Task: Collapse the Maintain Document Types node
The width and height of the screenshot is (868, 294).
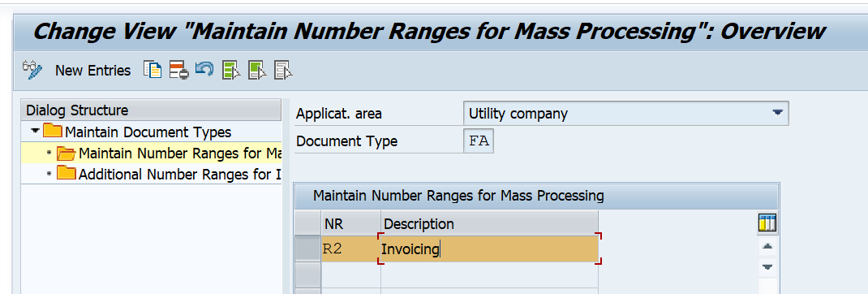Action: 36,132
